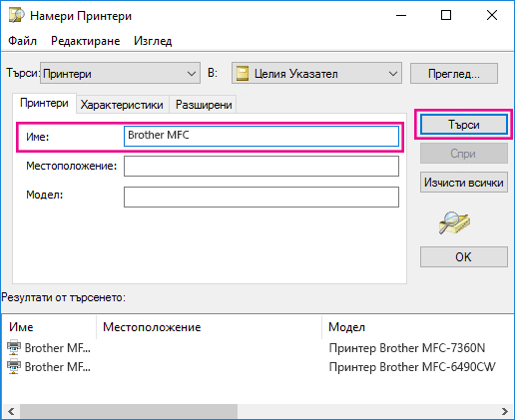Image resolution: width=515 pixels, height=420 pixels.
Task: Click the magnifier search animation icon
Action: 454,222
